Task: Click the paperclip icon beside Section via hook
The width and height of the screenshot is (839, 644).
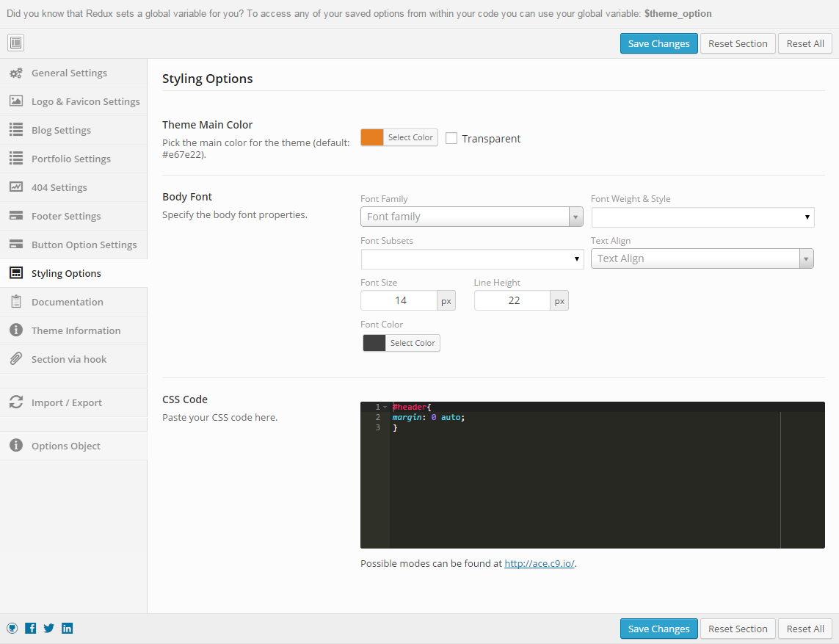Action: coord(16,358)
